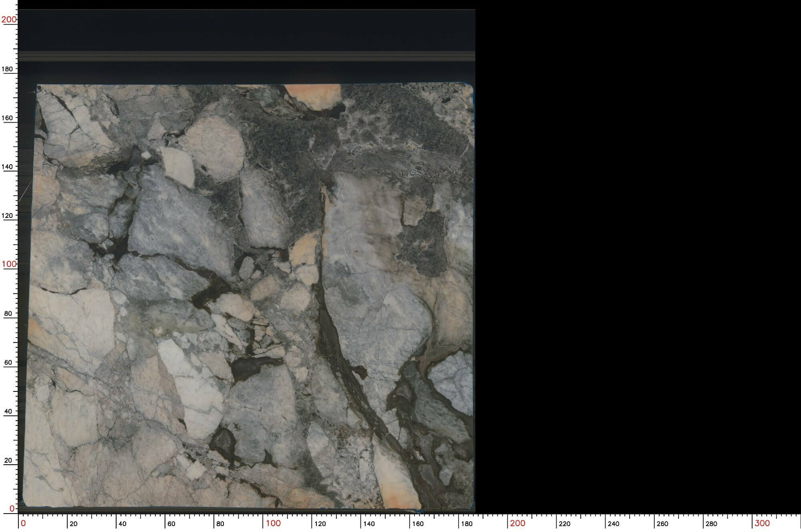Click the gray horizontal band above the slab
The height and width of the screenshot is (532, 801).
[x=247, y=56]
